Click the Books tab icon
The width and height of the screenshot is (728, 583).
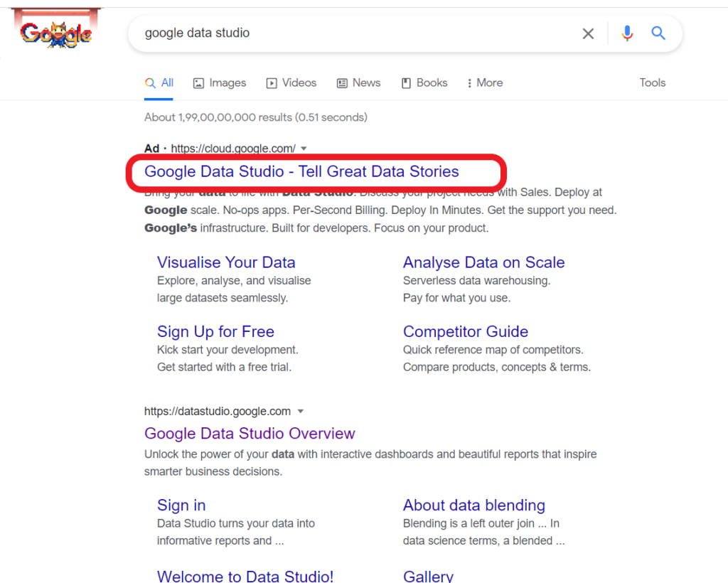[406, 83]
